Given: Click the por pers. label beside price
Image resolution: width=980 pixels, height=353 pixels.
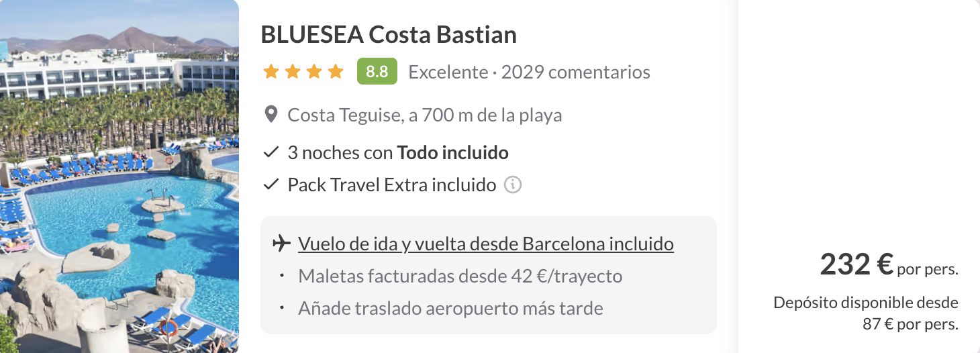Looking at the screenshot, I should [x=927, y=269].
